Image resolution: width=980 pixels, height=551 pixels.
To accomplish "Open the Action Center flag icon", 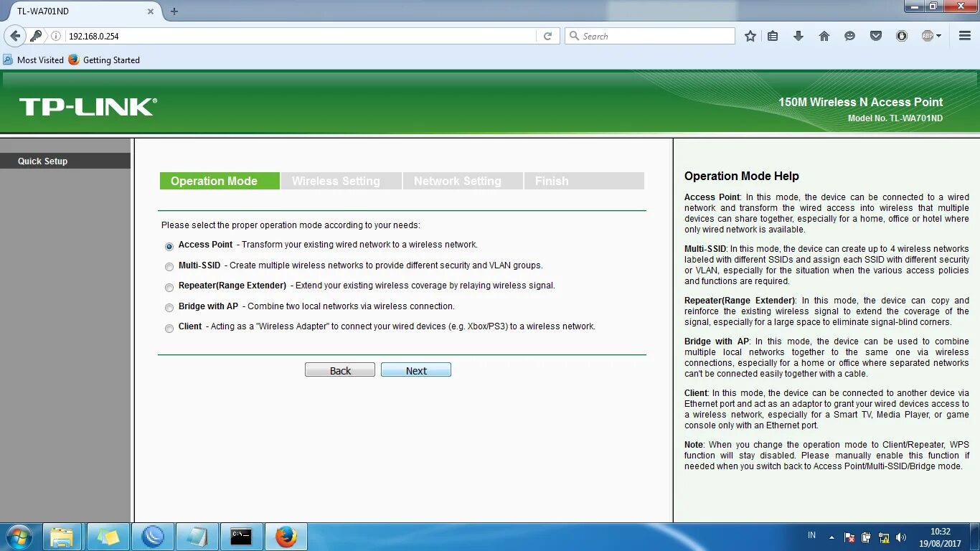I will point(849,537).
